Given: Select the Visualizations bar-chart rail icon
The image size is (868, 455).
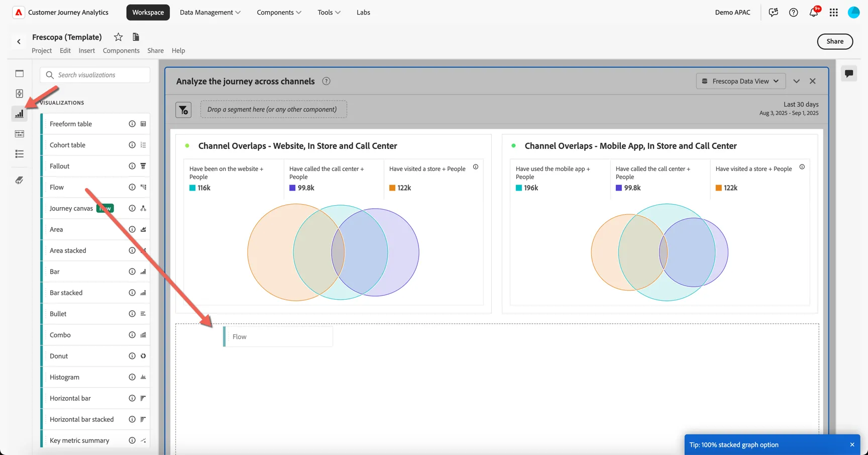Looking at the screenshot, I should click(19, 114).
